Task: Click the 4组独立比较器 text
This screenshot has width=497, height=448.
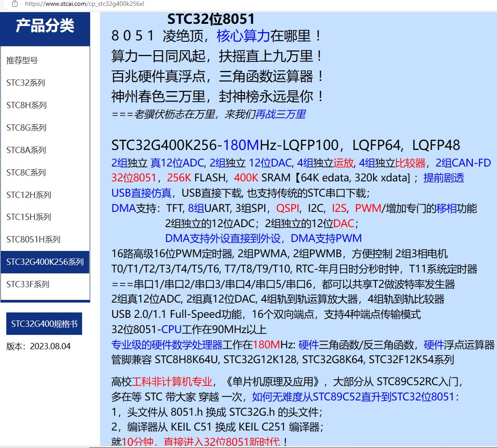Action: [x=392, y=163]
